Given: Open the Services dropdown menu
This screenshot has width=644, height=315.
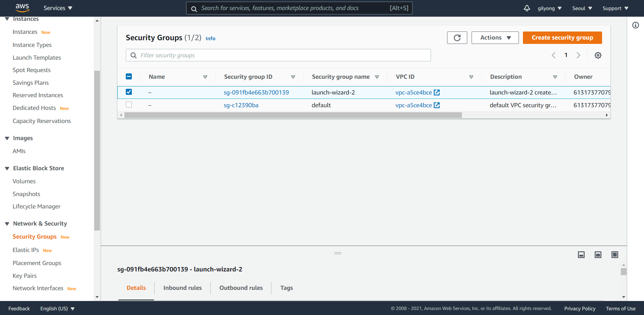Looking at the screenshot, I should click(58, 8).
